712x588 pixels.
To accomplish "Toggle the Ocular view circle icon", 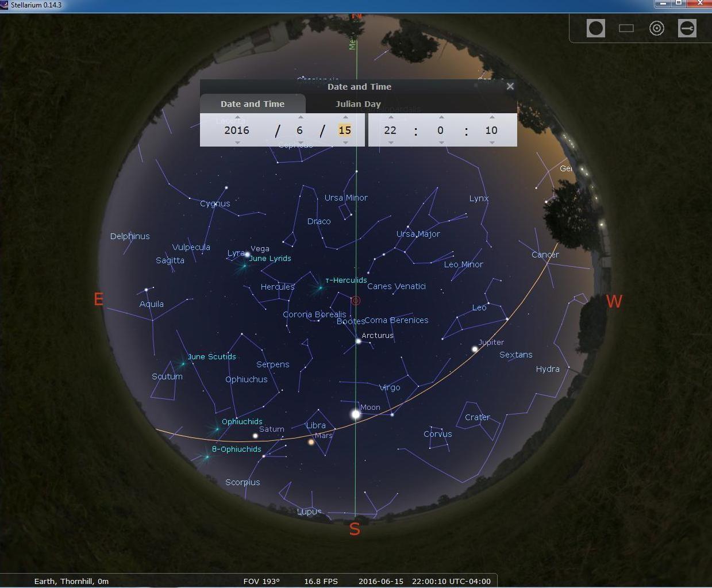I will pyautogui.click(x=595, y=28).
